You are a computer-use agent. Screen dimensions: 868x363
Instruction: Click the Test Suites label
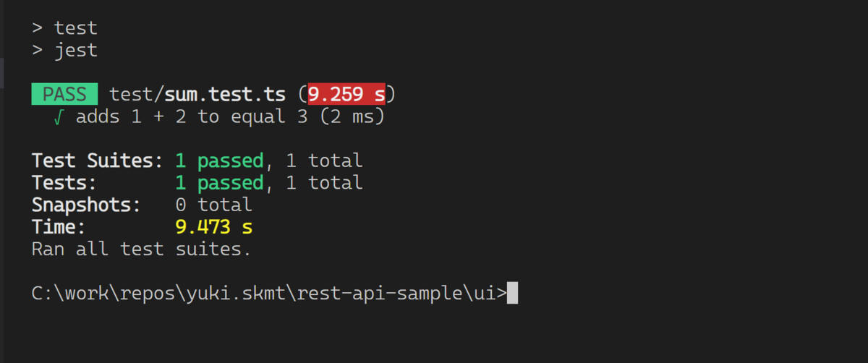[x=98, y=161]
